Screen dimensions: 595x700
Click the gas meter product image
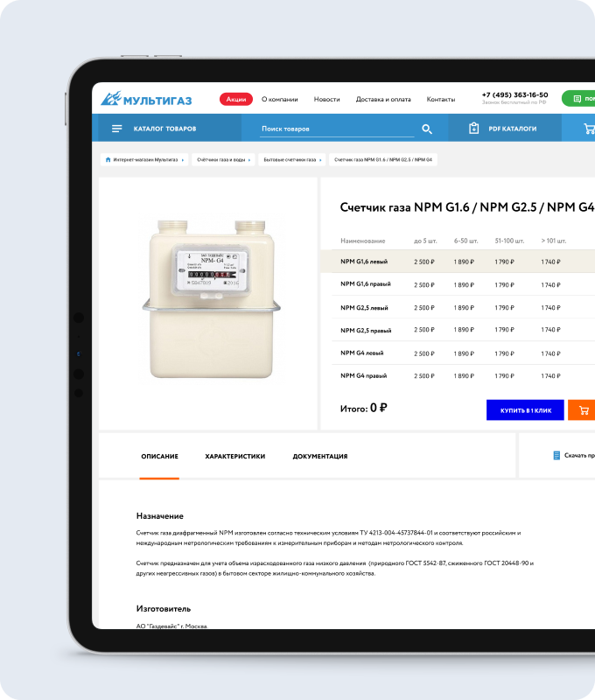coord(211,299)
